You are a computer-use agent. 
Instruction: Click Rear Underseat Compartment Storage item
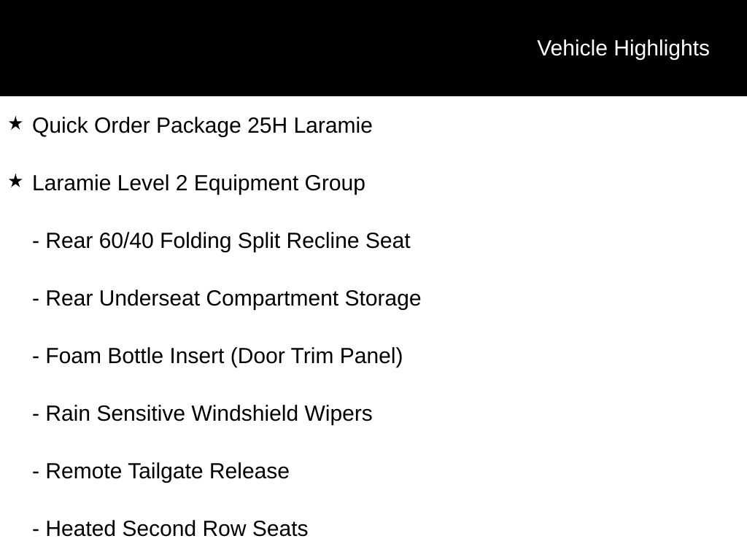233,298
